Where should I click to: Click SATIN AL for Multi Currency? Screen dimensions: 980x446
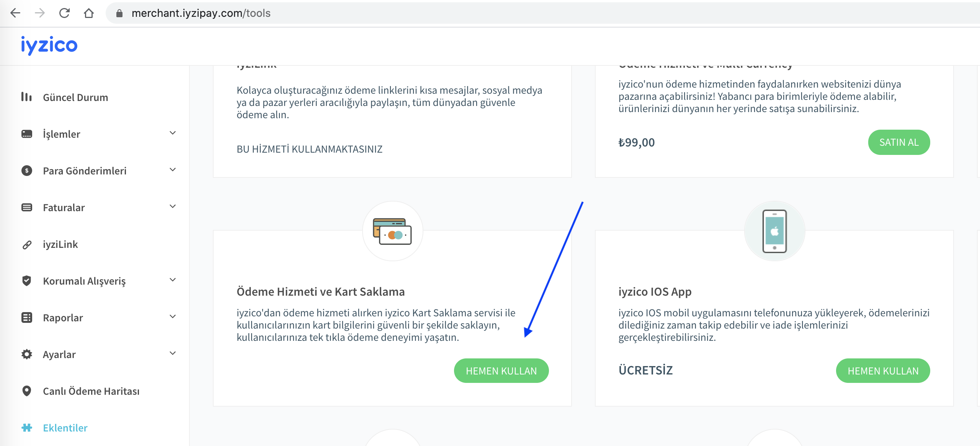click(899, 142)
